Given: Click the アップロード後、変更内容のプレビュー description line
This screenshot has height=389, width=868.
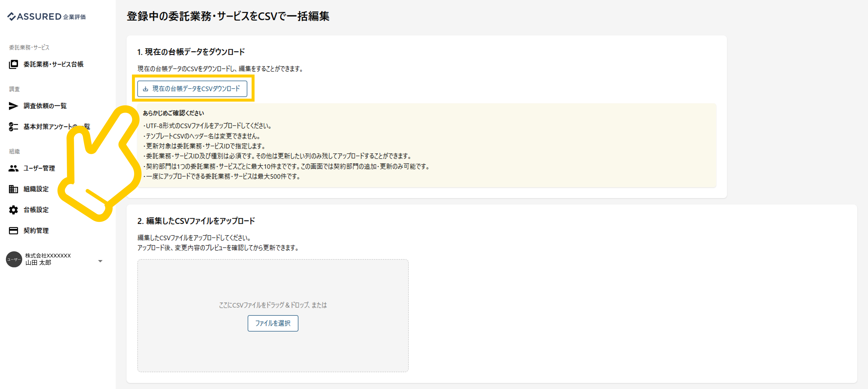Looking at the screenshot, I should tap(218, 248).
